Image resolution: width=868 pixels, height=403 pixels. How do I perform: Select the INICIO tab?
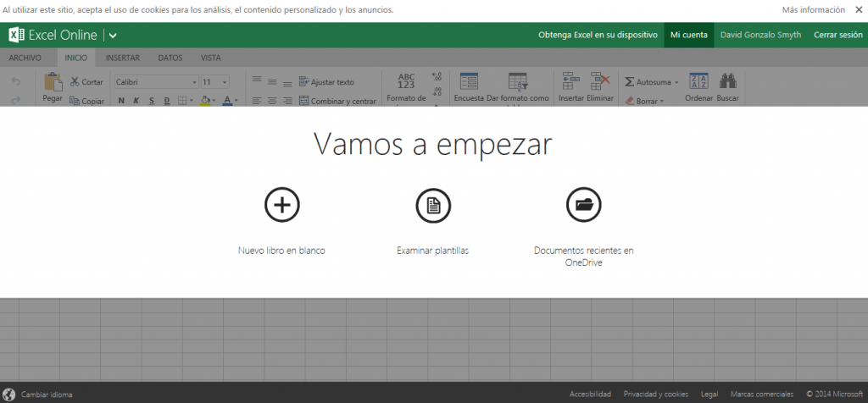(75, 58)
